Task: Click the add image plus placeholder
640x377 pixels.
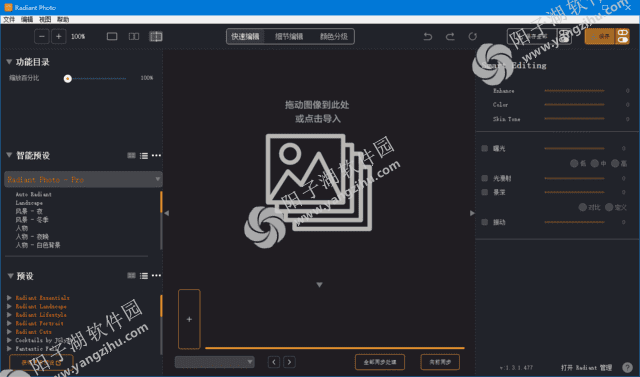Action: pyautogui.click(x=189, y=319)
